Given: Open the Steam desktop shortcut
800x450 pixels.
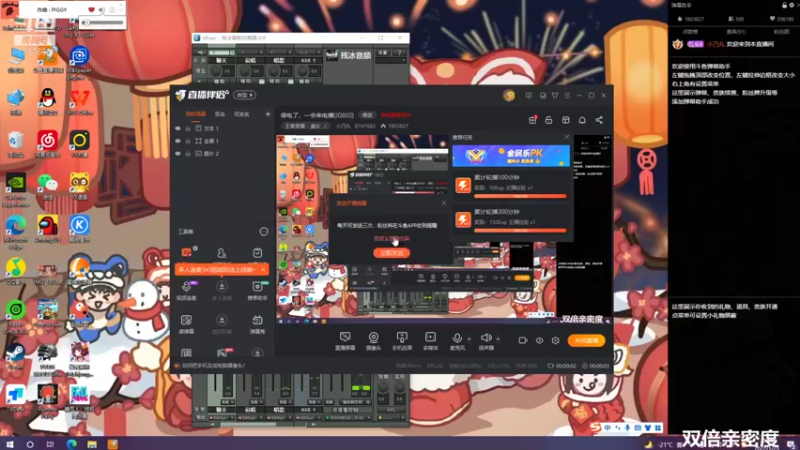Looking at the screenshot, I should click(16, 356).
